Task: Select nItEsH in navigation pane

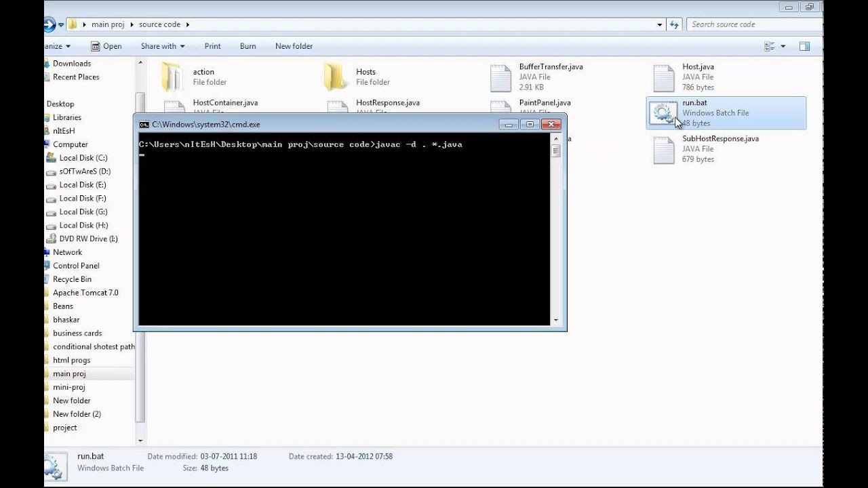Action: (x=64, y=131)
